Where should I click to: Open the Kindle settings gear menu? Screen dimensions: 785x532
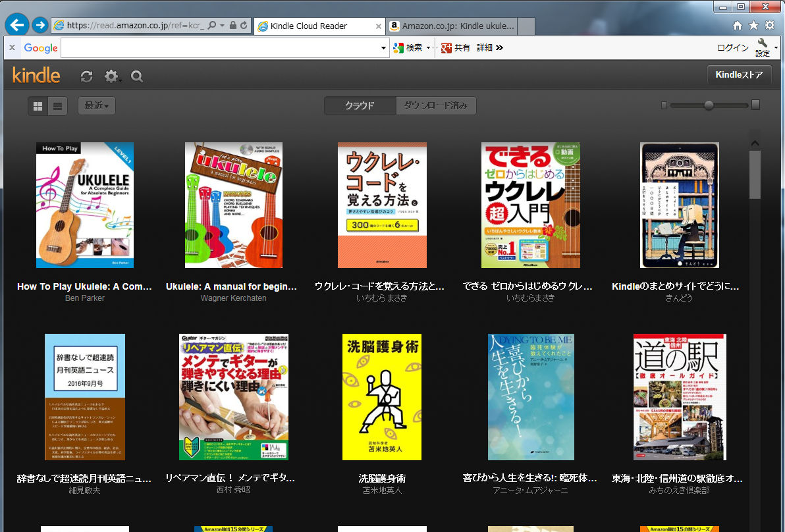[x=112, y=76]
